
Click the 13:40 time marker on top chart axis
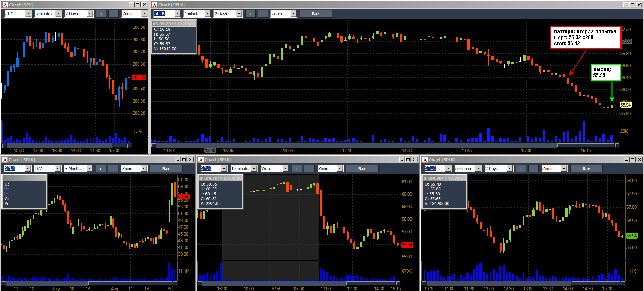[x=210, y=151]
